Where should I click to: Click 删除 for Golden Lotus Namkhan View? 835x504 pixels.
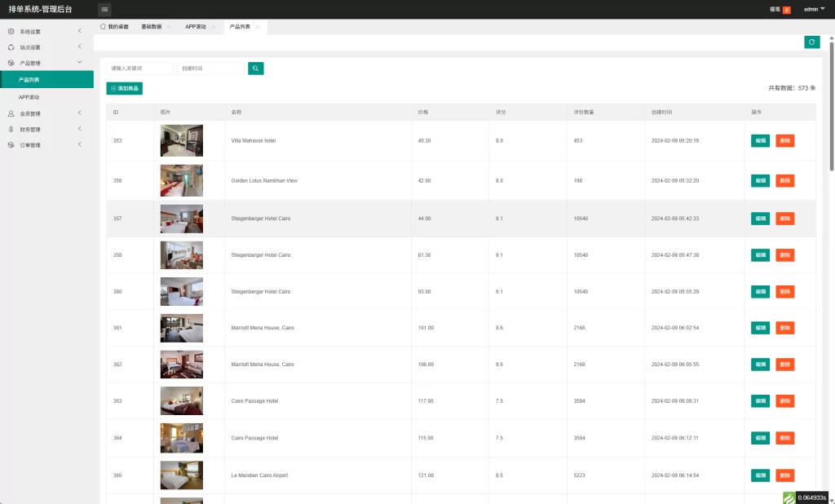pos(784,180)
